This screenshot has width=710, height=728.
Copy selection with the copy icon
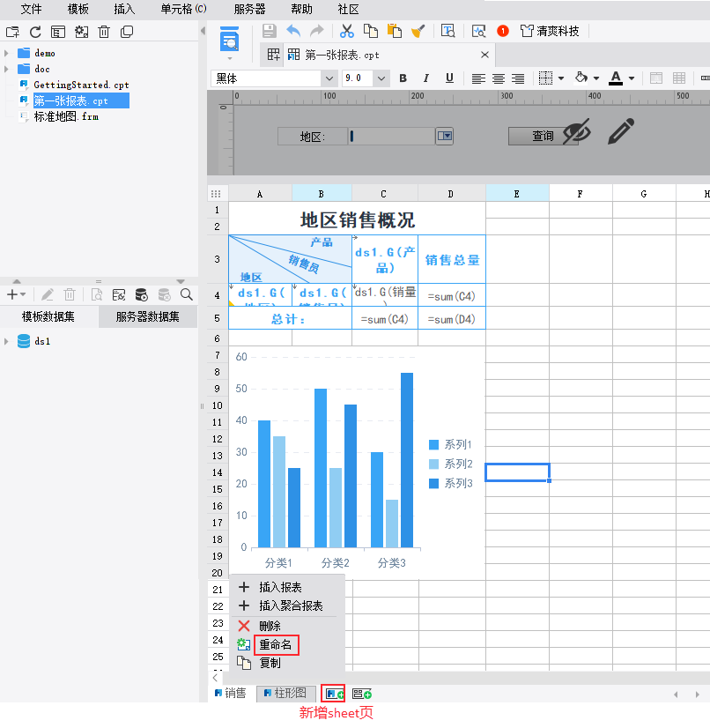pyautogui.click(x=370, y=31)
